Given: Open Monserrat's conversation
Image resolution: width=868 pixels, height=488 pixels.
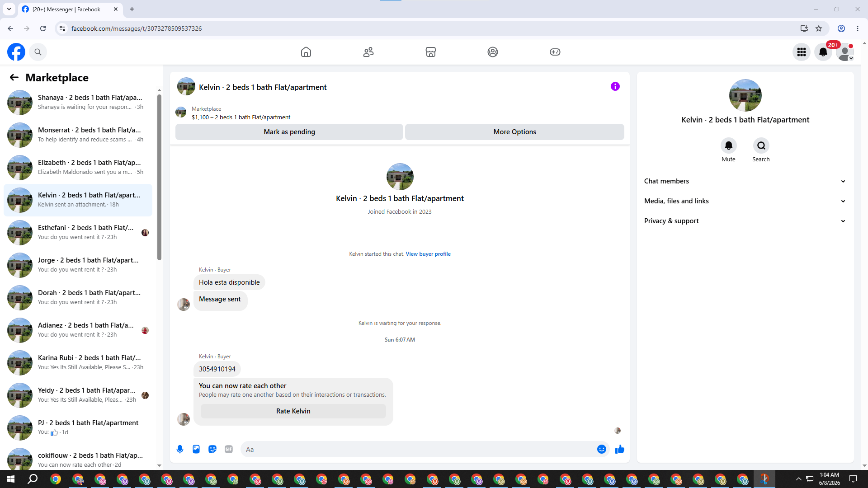Looking at the screenshot, I should coord(78,135).
